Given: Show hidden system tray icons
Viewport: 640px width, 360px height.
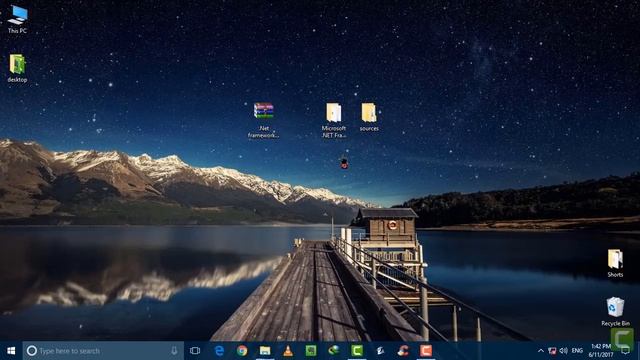Looking at the screenshot, I should (x=541, y=351).
